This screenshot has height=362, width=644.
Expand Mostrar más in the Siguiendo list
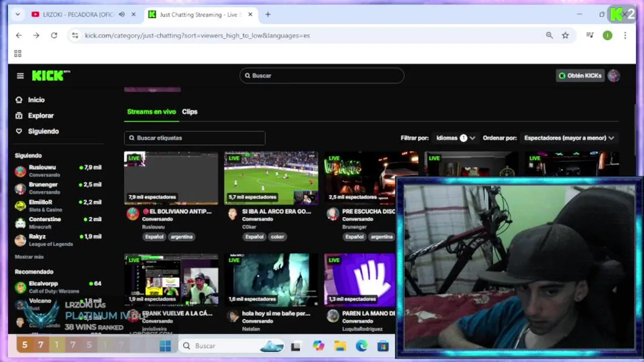coord(29,257)
